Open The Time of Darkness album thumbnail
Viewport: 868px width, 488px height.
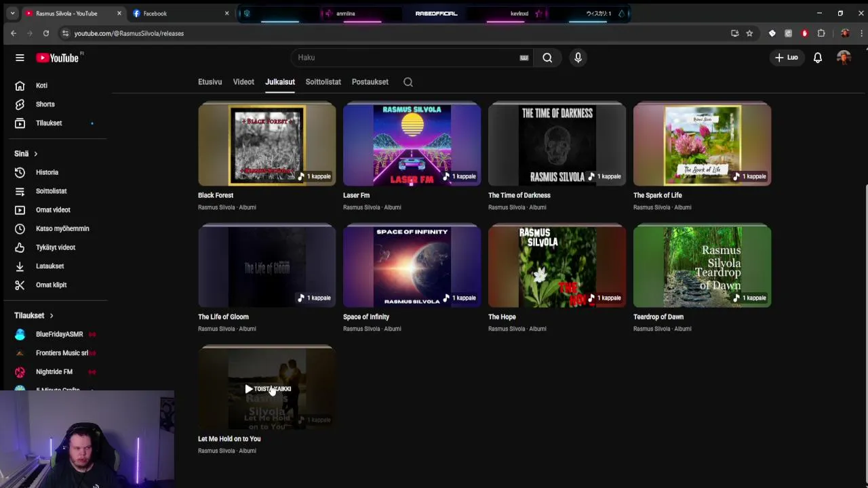[x=557, y=144]
